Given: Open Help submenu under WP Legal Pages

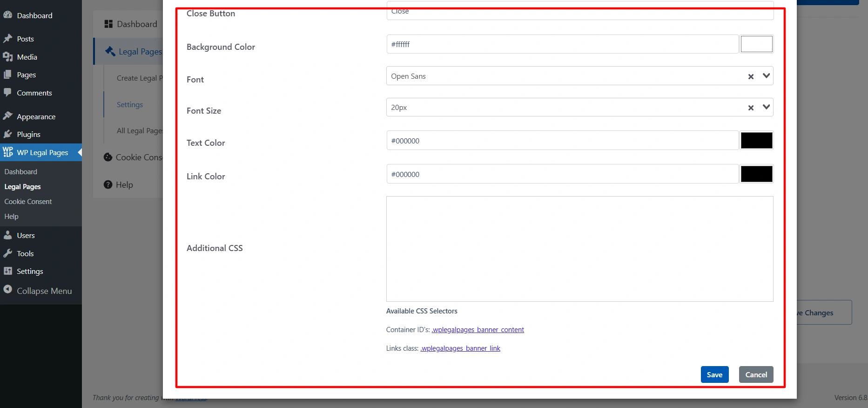Looking at the screenshot, I should coord(12,217).
